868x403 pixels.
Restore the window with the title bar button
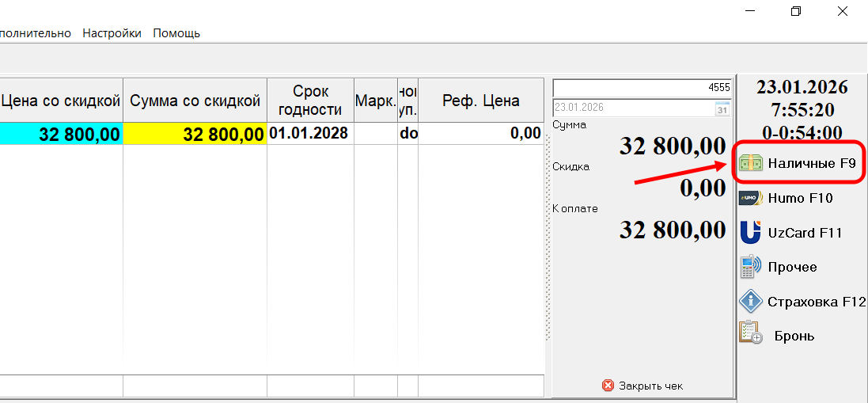pyautogui.click(x=795, y=11)
